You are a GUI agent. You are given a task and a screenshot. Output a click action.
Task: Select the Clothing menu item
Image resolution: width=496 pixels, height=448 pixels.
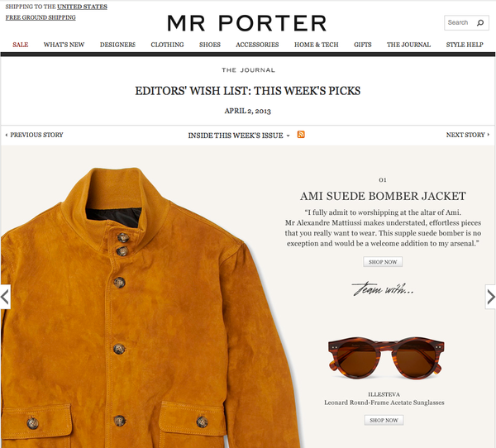pos(167,45)
